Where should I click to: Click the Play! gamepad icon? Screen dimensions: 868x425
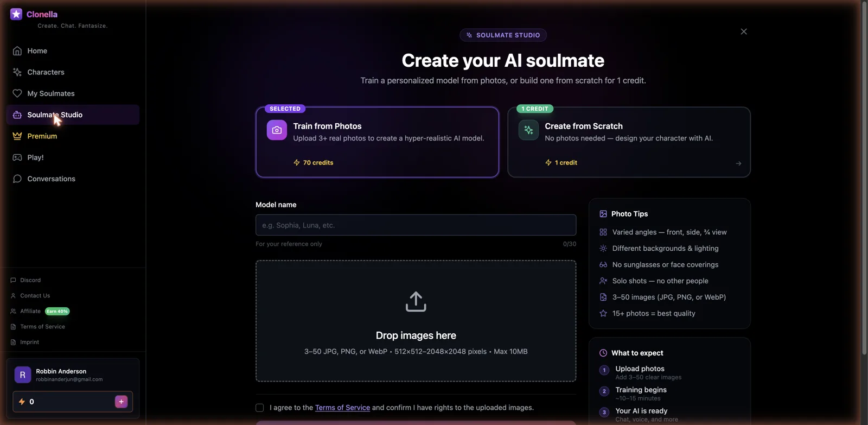coord(17,157)
